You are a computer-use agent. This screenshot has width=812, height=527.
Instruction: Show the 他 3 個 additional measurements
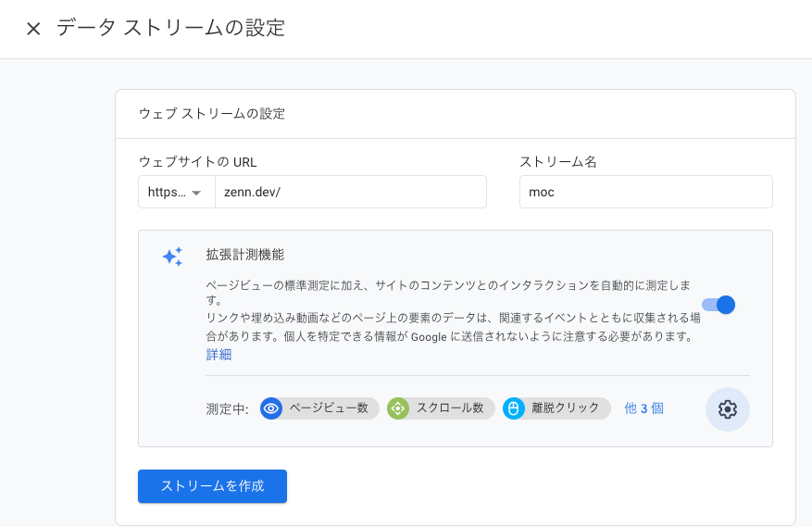click(643, 408)
